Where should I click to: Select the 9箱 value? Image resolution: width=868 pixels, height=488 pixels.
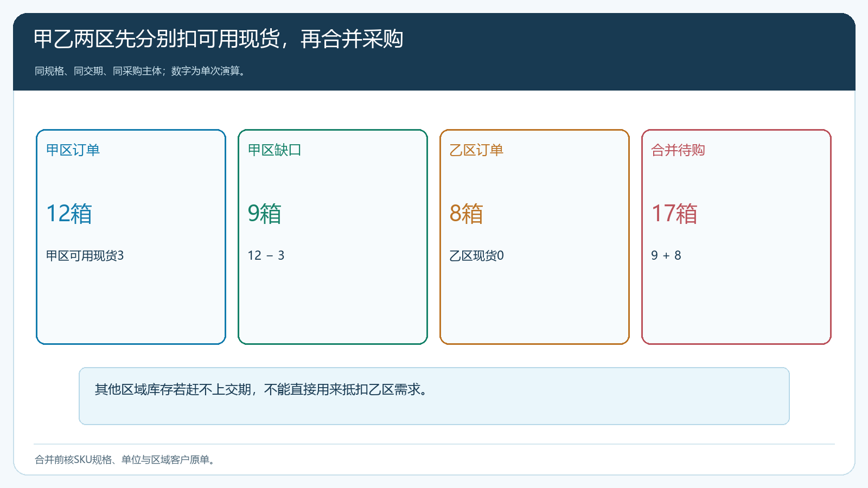click(x=265, y=214)
